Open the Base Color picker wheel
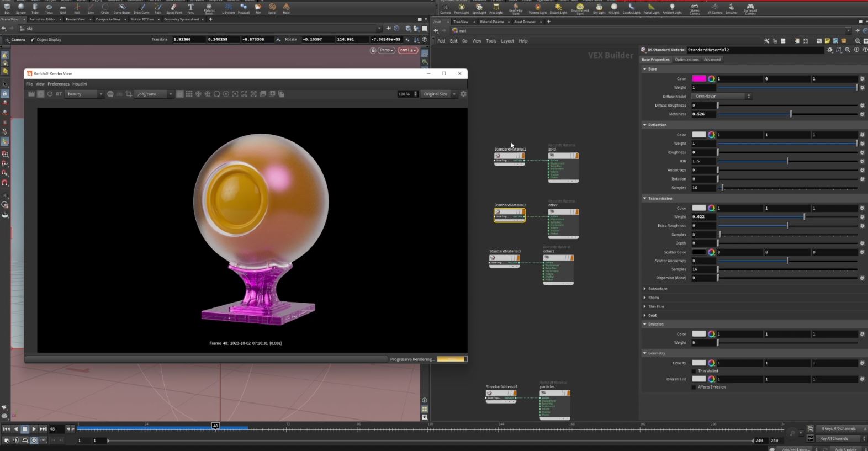Viewport: 868px width, 451px height. (x=712, y=79)
